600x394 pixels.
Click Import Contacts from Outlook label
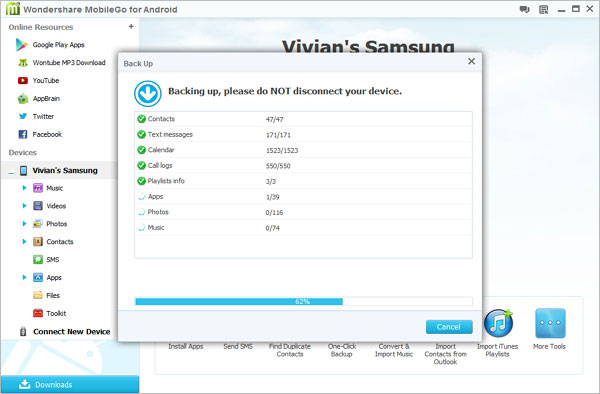[x=445, y=354]
